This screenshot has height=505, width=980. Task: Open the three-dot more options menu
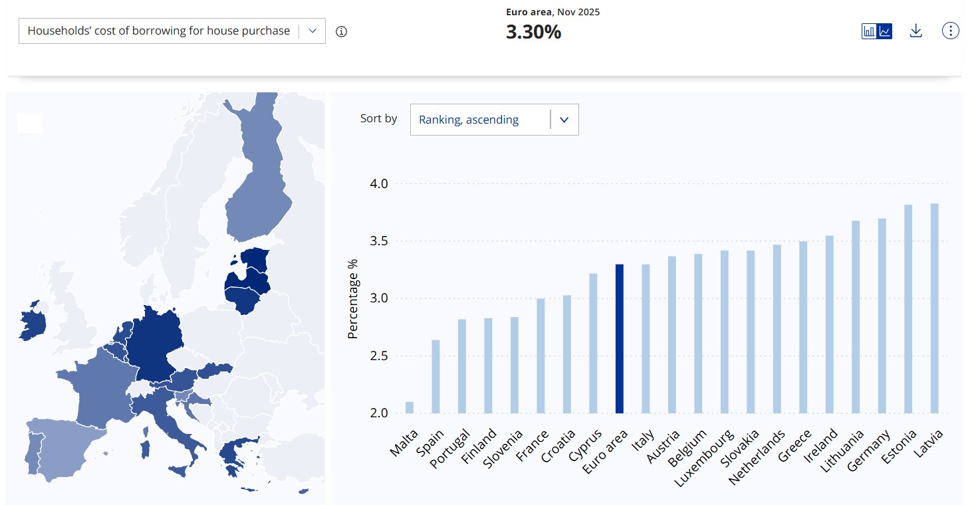(951, 31)
